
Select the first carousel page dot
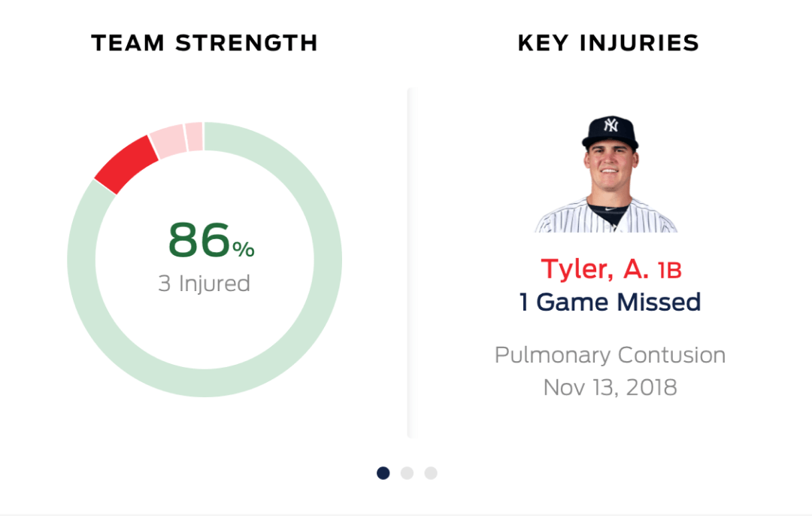click(383, 473)
